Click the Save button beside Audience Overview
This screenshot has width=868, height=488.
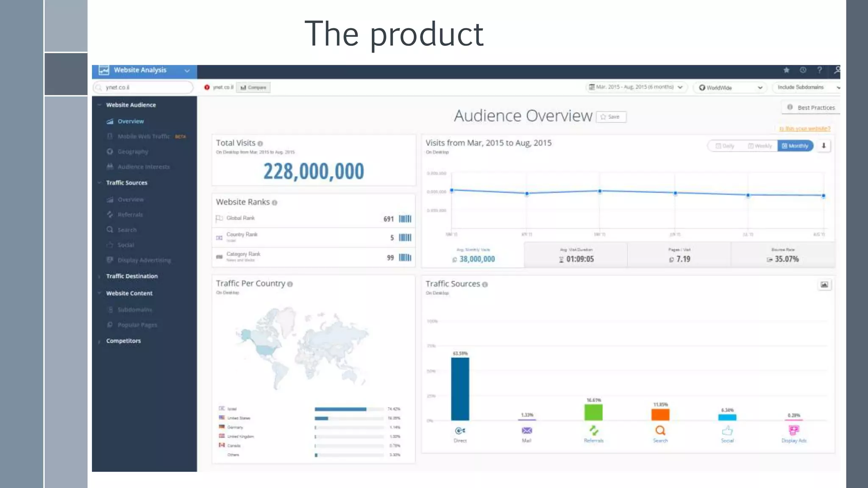tap(611, 117)
